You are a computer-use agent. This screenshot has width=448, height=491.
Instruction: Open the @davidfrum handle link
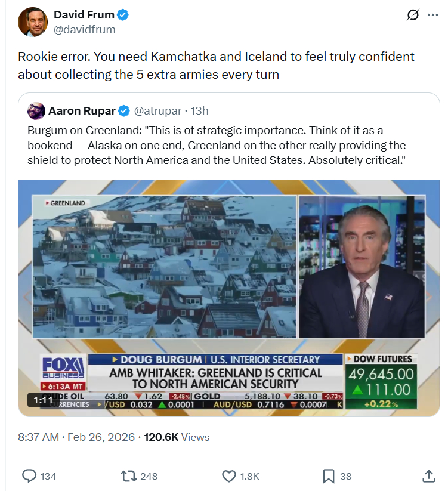(x=85, y=29)
